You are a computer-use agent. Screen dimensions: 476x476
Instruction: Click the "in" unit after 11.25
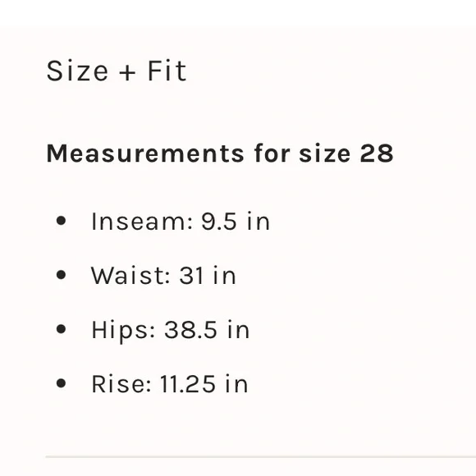click(236, 384)
